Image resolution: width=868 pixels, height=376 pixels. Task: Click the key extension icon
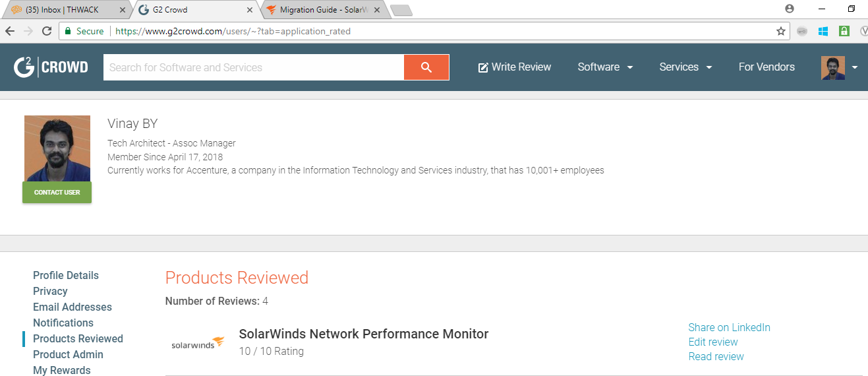(802, 31)
